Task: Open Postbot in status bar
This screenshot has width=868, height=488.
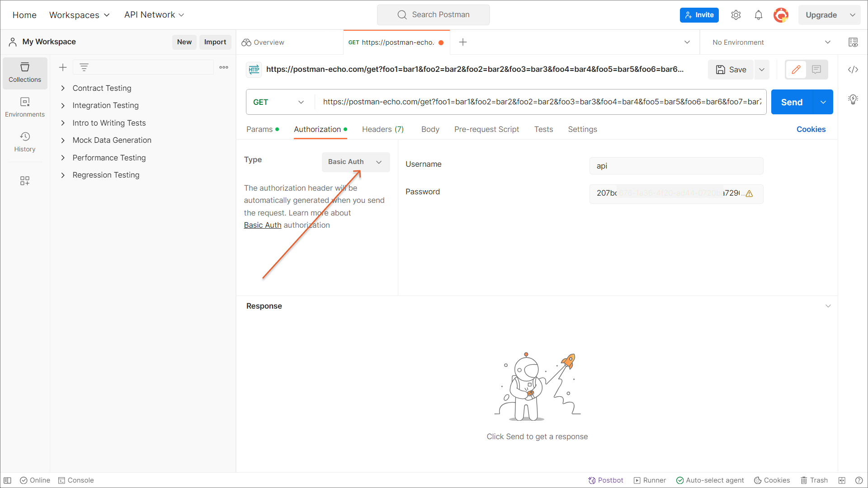Action: [605, 480]
